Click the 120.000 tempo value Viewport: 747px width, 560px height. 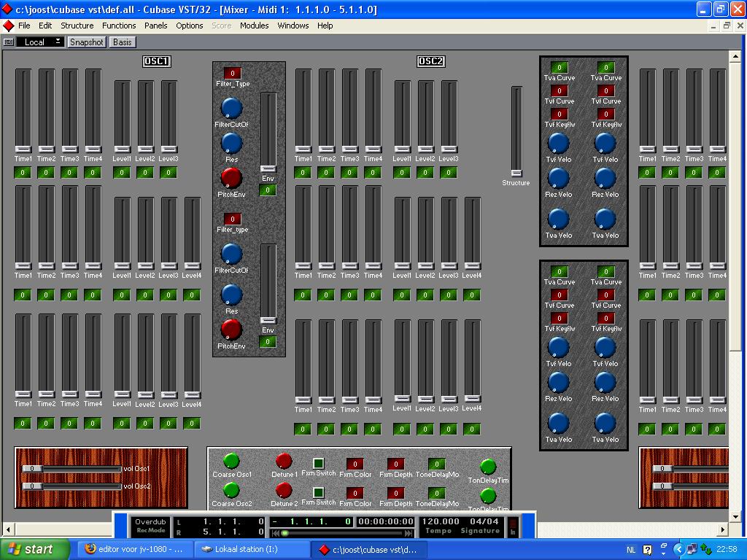point(440,521)
